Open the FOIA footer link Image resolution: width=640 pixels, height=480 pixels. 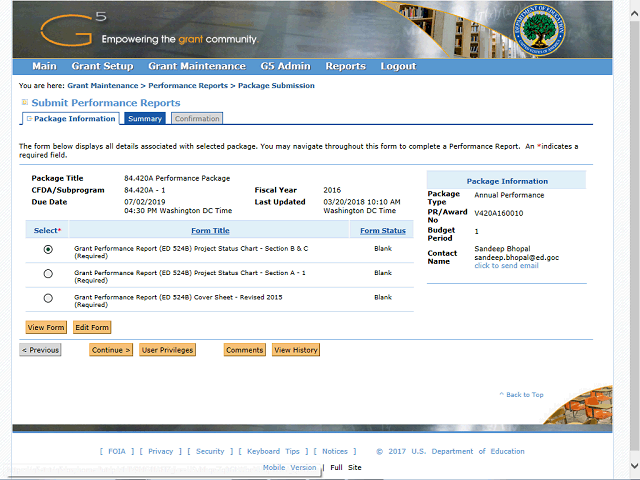click(117, 451)
